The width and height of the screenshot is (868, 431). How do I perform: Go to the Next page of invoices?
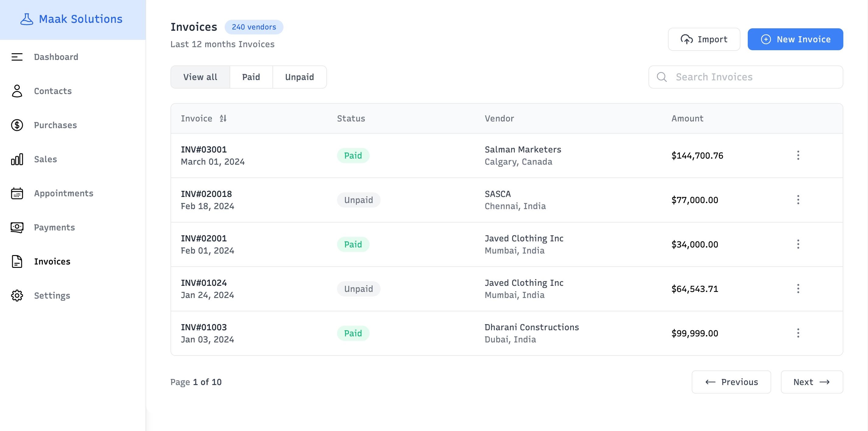812,382
